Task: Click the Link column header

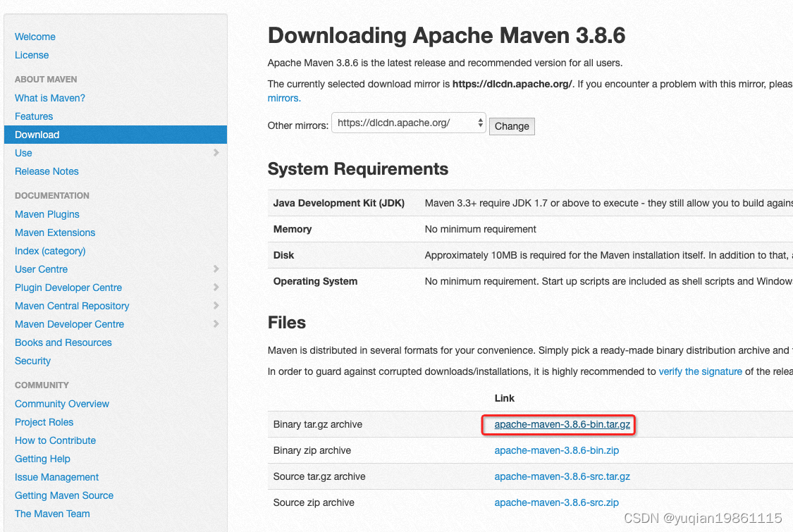Action: tap(504, 399)
